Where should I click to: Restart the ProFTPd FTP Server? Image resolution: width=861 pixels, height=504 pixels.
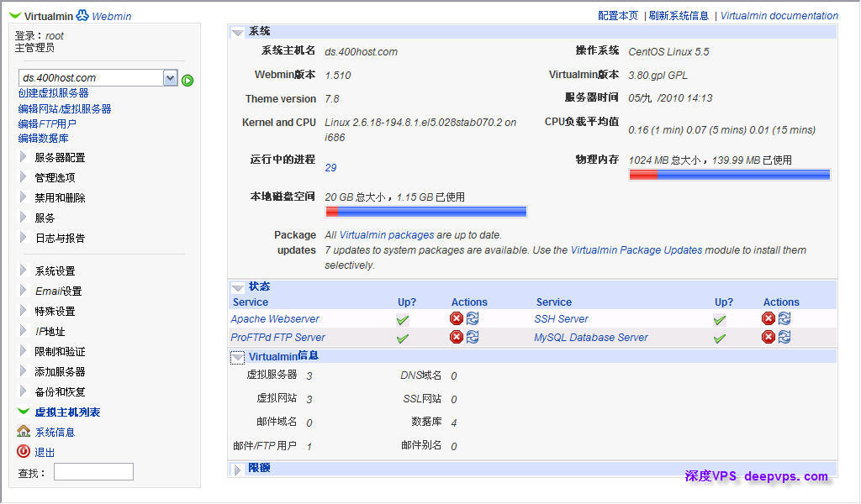(x=473, y=337)
